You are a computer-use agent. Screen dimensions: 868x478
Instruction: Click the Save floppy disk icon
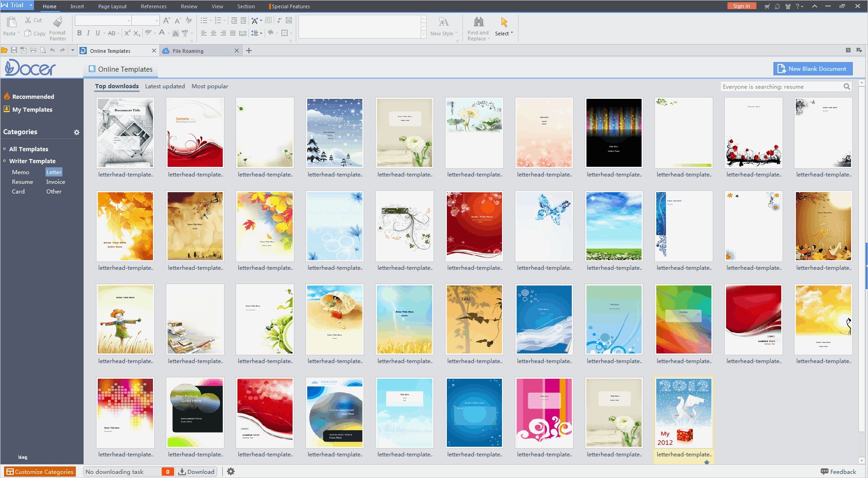point(14,51)
